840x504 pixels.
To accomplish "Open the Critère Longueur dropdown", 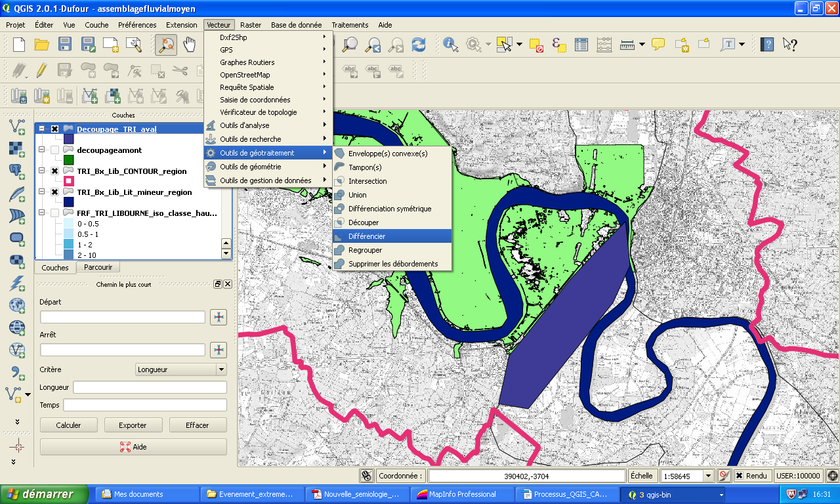I will pos(180,369).
